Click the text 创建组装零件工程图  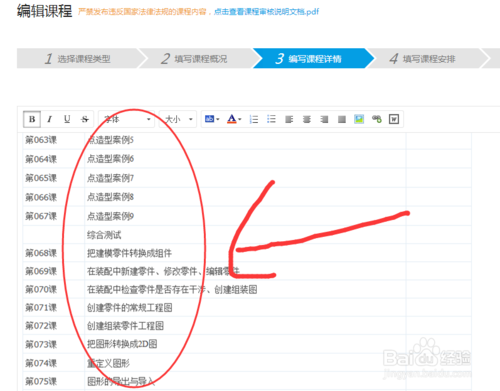pos(125,326)
